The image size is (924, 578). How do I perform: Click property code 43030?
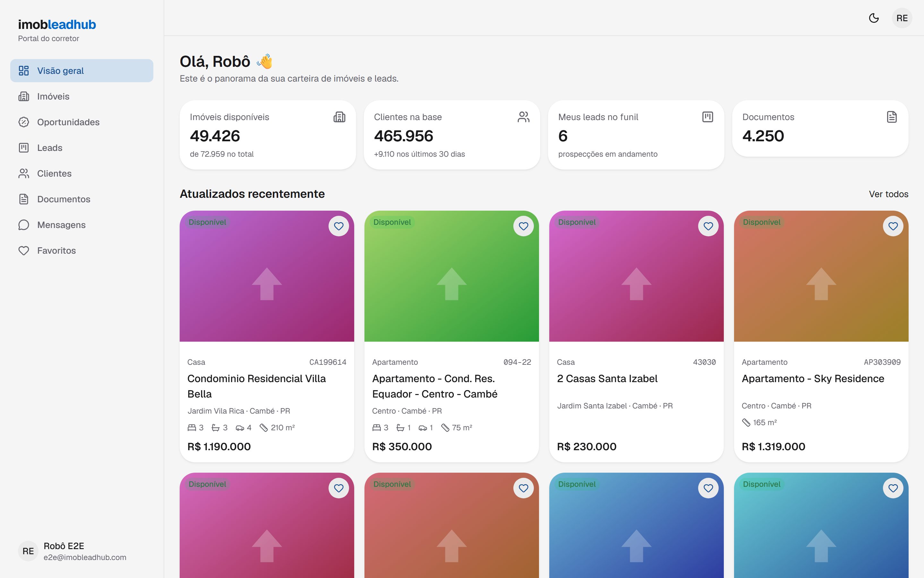click(x=705, y=362)
